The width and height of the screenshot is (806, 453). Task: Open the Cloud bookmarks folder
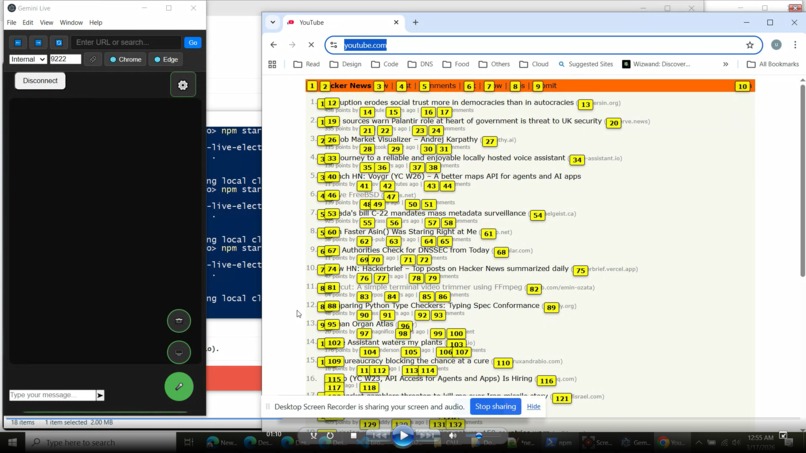[534, 64]
